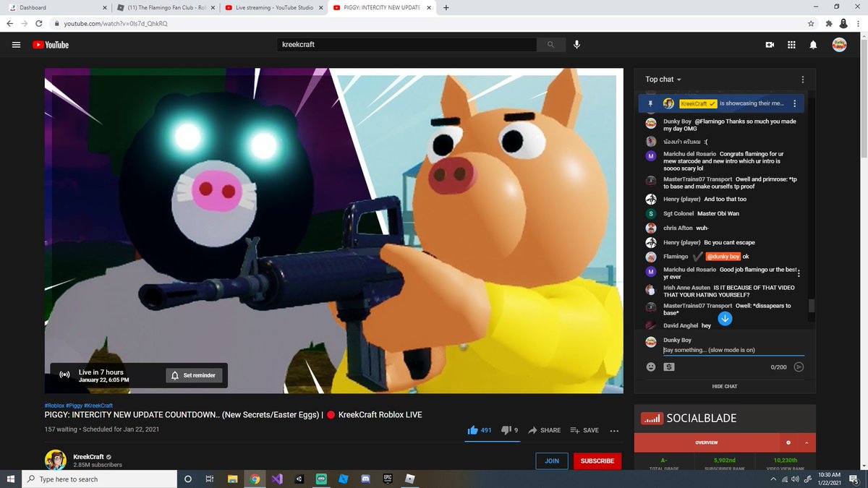Click Windows 'Type here to search' box
Viewport: 868px width, 488px height.
point(100,479)
